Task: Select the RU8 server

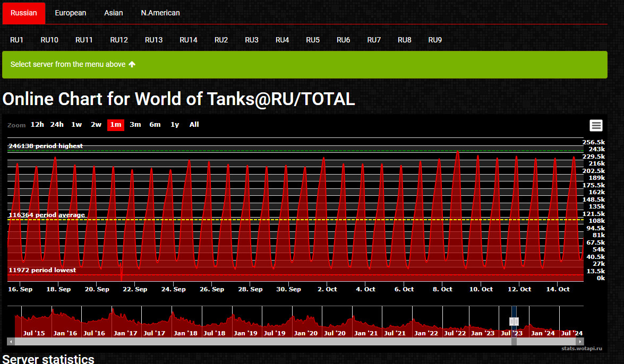Action: click(x=404, y=40)
